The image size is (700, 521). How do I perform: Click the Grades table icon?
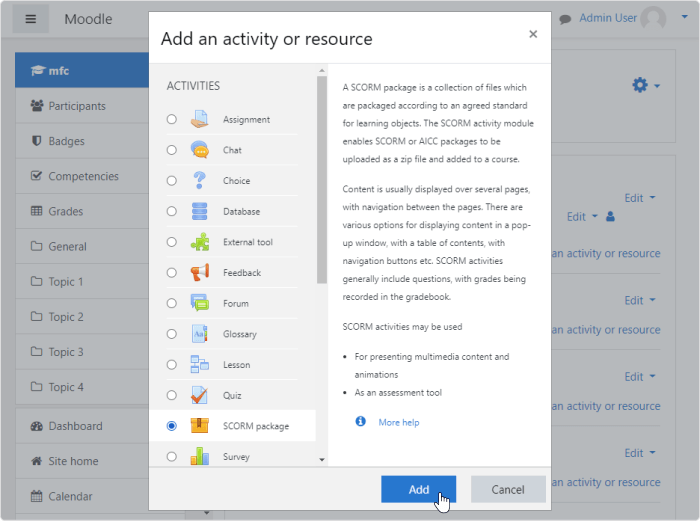[x=37, y=211]
